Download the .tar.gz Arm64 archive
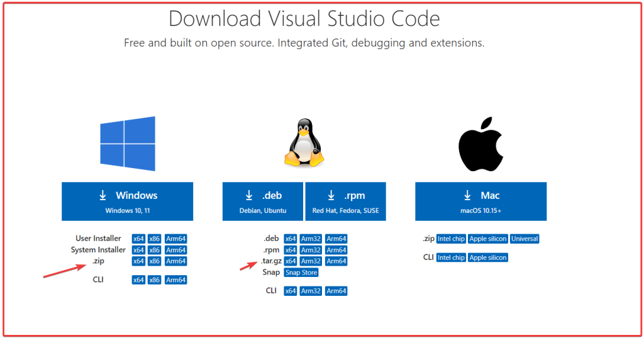This screenshot has height=345, width=644. point(336,261)
